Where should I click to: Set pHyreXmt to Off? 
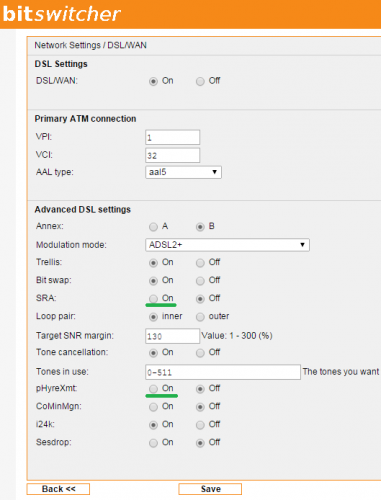[x=200, y=389]
